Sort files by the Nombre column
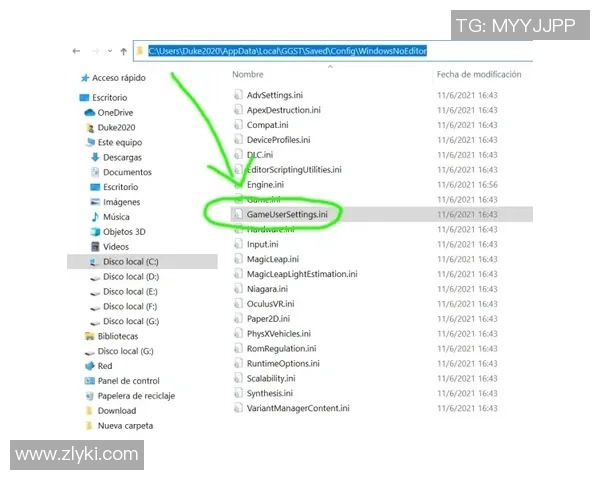The width and height of the screenshot is (600, 480). pyautogui.click(x=248, y=75)
